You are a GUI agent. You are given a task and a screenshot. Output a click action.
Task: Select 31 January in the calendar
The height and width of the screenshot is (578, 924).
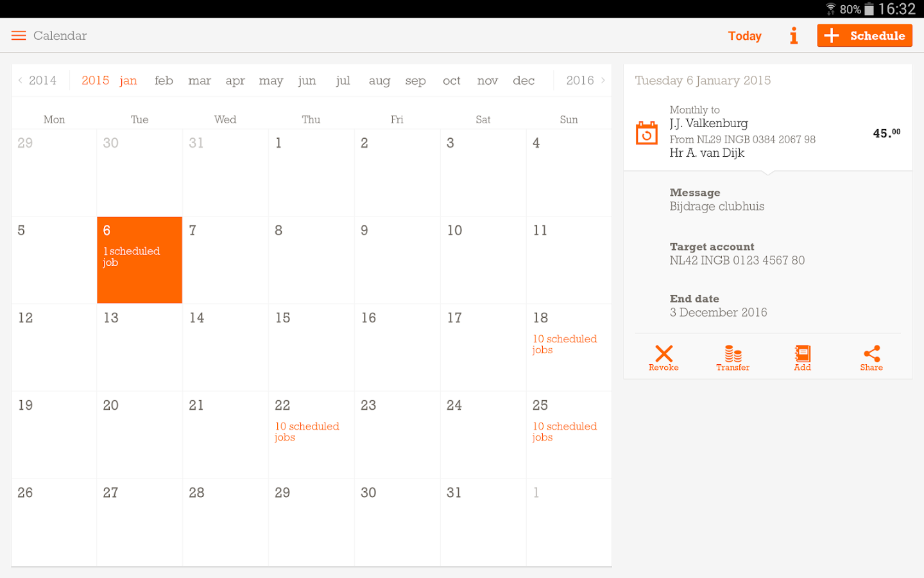tap(483, 522)
